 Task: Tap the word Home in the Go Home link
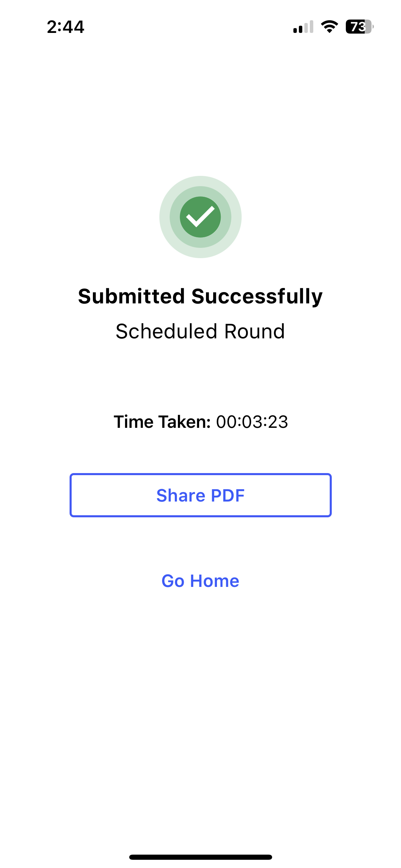(x=215, y=581)
